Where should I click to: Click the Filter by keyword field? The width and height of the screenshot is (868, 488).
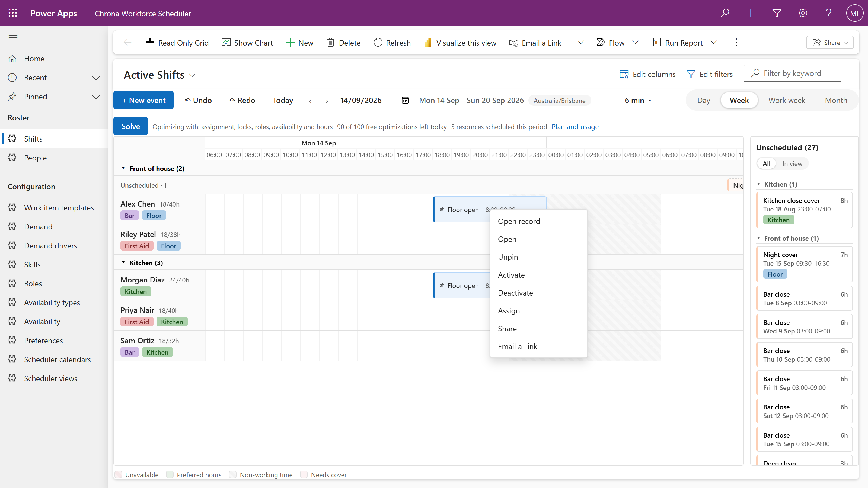coord(792,73)
